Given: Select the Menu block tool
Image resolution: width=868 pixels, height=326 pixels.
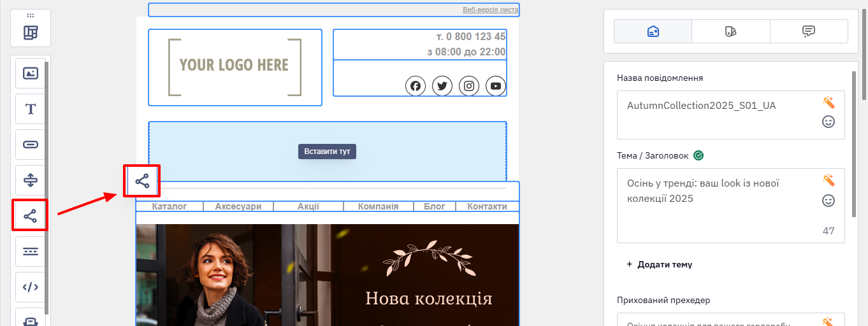Looking at the screenshot, I should coord(31,252).
